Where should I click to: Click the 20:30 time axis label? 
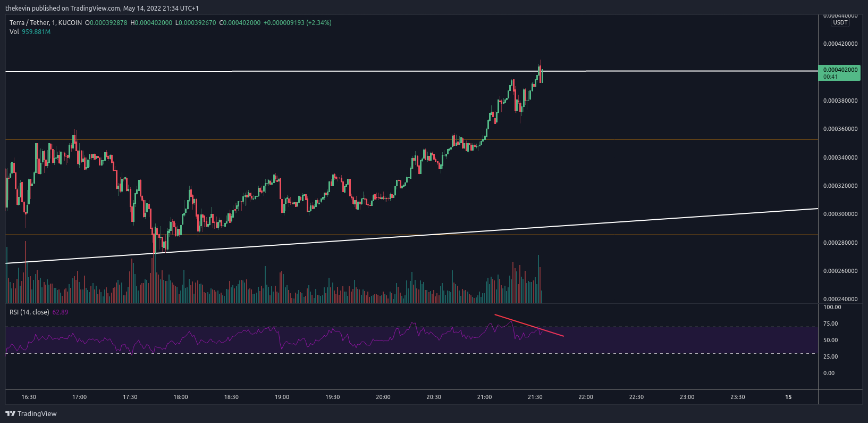coord(434,397)
